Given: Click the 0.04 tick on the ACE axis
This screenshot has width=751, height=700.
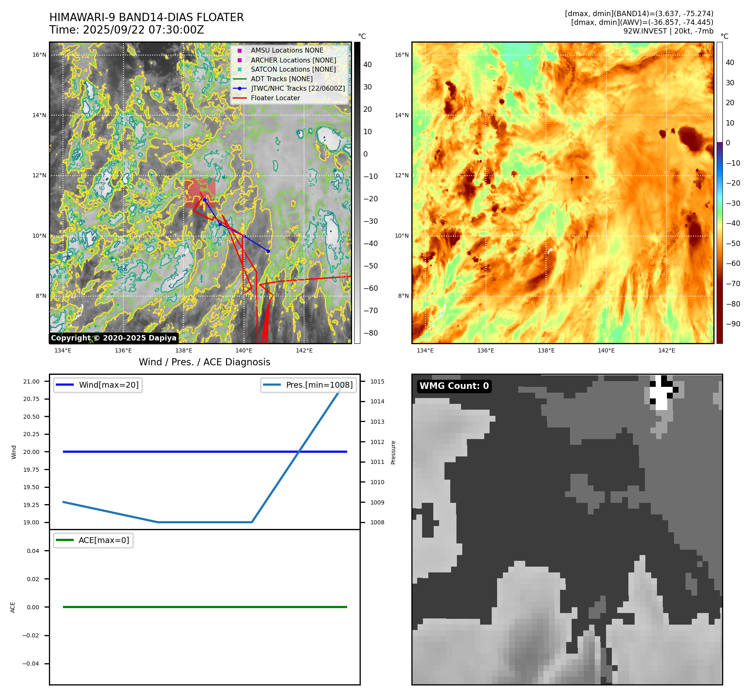Looking at the screenshot, I should (33, 551).
